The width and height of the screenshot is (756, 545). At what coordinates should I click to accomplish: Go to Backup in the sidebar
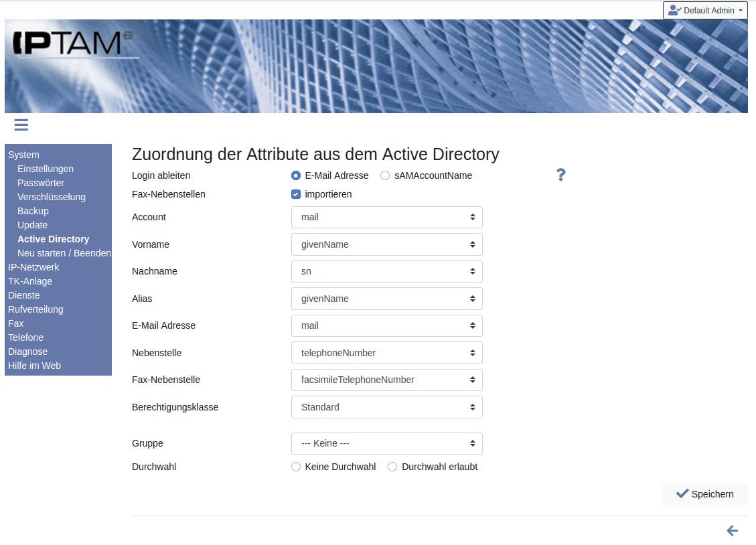tap(33, 211)
